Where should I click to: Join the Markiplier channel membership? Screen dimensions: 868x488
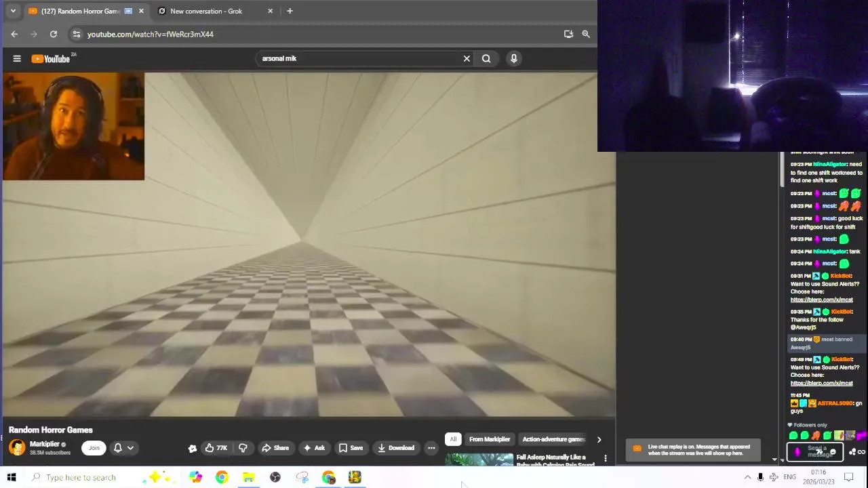tap(94, 447)
